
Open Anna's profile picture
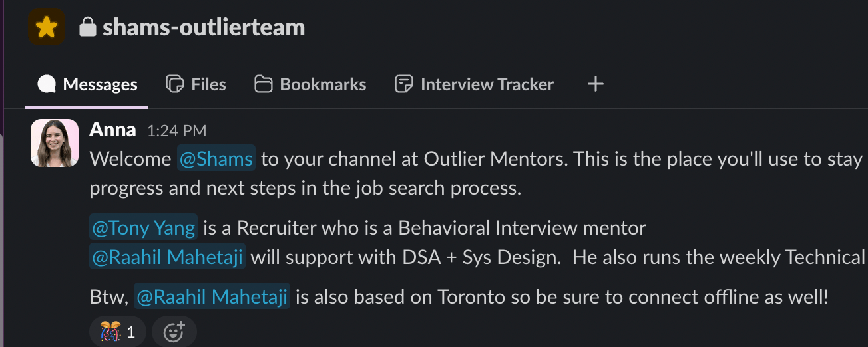(55, 143)
